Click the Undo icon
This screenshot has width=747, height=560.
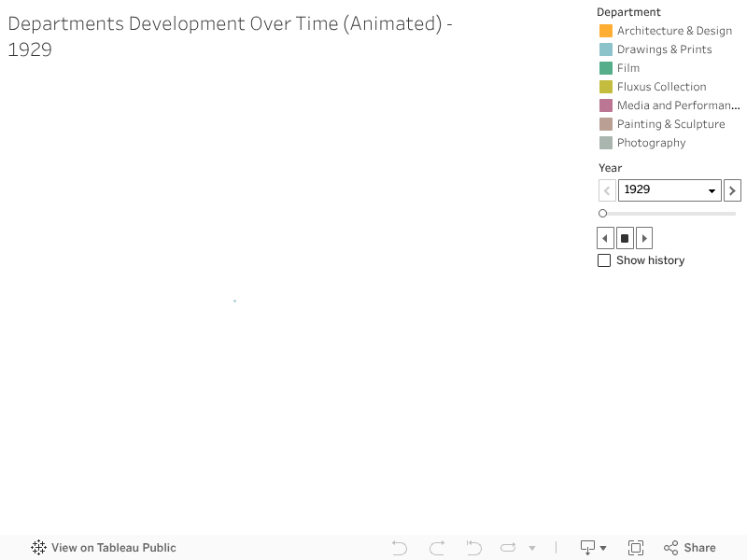(400, 548)
